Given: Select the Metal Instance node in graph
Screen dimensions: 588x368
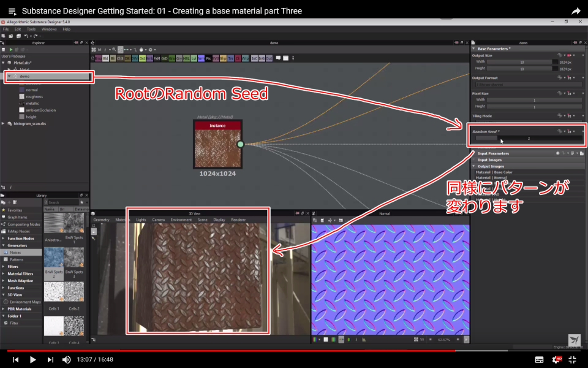Looking at the screenshot, I should click(217, 145).
